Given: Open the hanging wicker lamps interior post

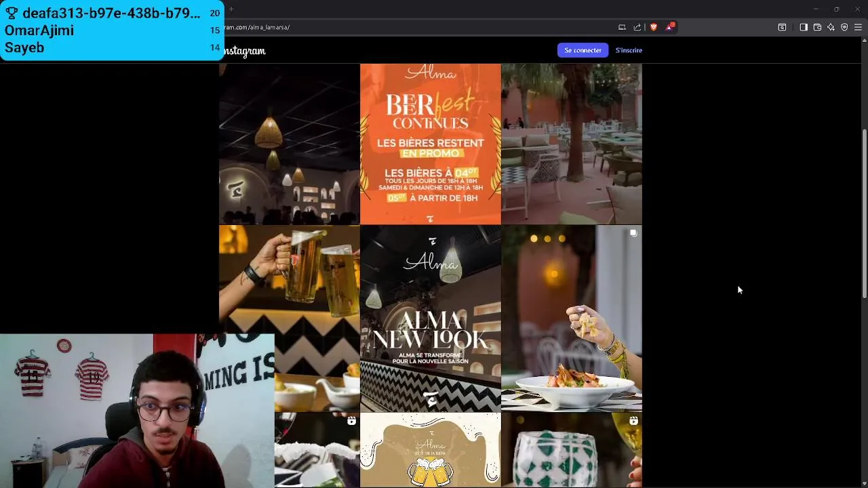Looking at the screenshot, I should point(290,144).
